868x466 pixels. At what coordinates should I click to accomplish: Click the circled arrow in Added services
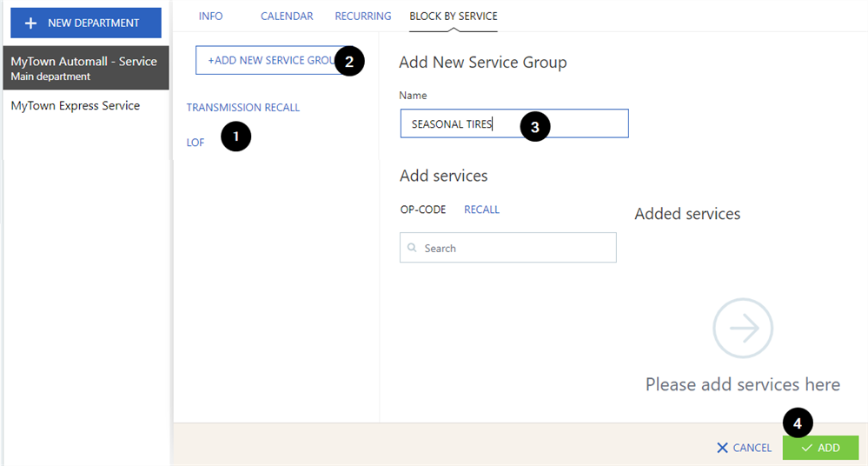click(x=743, y=328)
